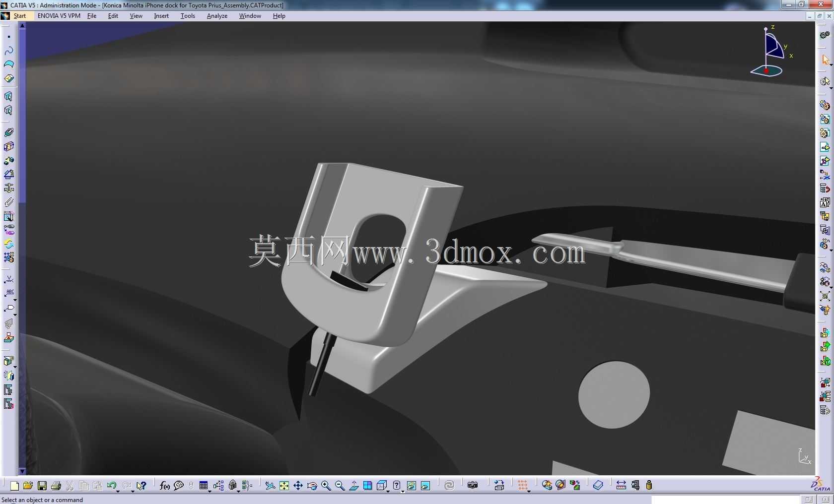Image resolution: width=834 pixels, height=504 pixels.
Task: Click the Undo arrow icon
Action: pos(111,485)
